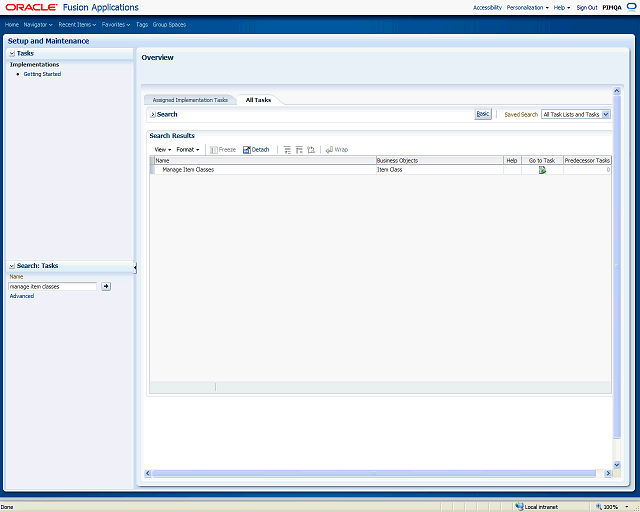Click the Go to Task icon
The width and height of the screenshot is (640, 512).
point(542,170)
